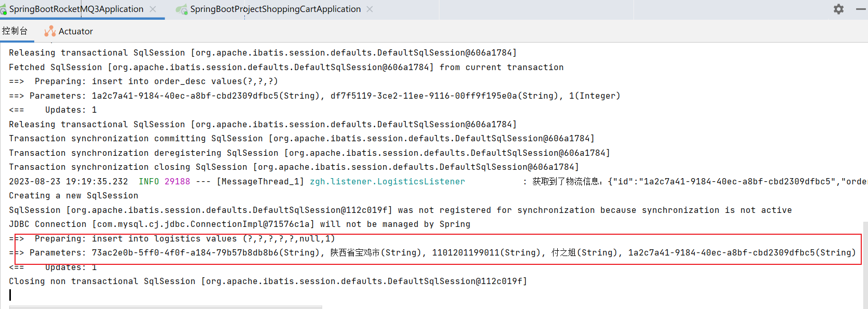Screen dimensions: 868x309
Task: Close the SpringBootProjectShoppingCartApplication tab
Action: pos(369,9)
